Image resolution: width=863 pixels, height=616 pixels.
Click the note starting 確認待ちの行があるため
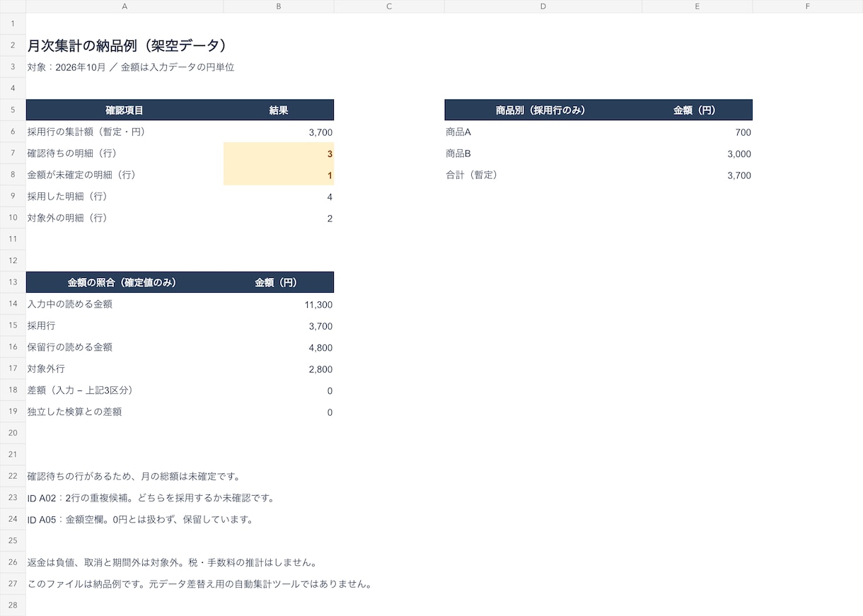134,476
